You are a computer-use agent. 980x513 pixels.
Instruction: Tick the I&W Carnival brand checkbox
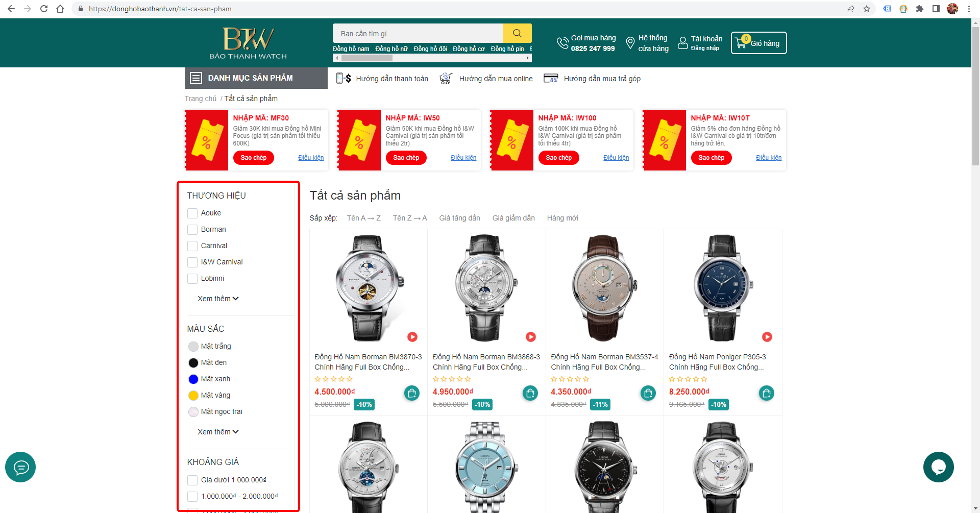192,262
